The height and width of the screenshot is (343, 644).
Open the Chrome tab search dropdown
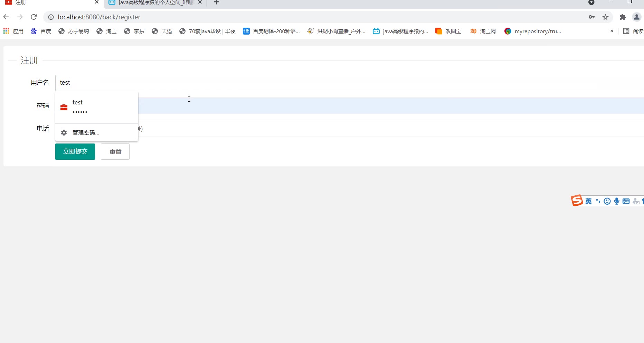tap(591, 2)
